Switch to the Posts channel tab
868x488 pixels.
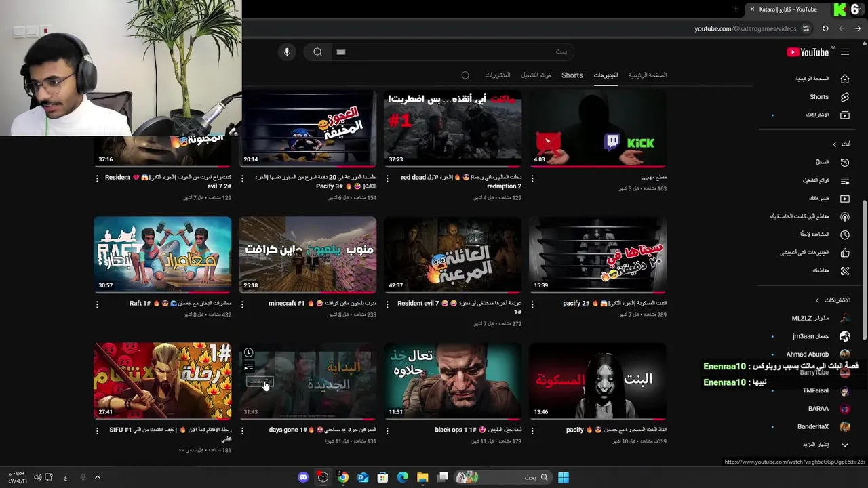point(497,75)
